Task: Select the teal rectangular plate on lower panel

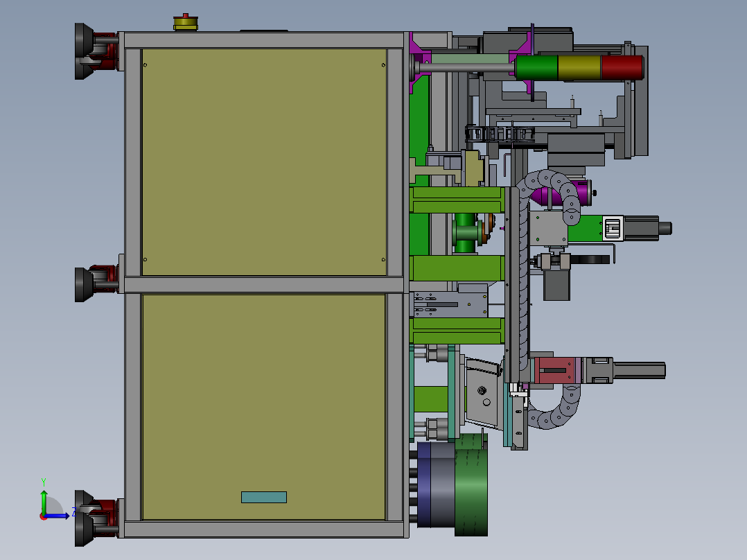Action: tap(264, 497)
